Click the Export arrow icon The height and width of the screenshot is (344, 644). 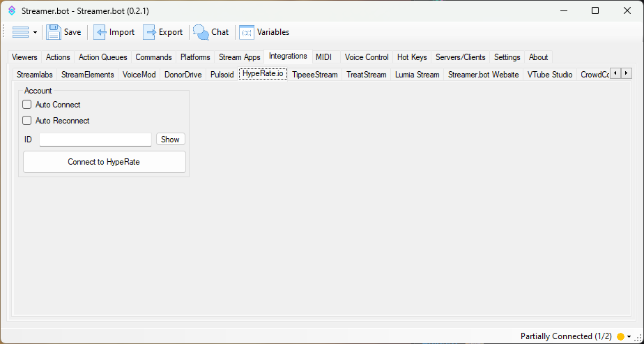150,32
